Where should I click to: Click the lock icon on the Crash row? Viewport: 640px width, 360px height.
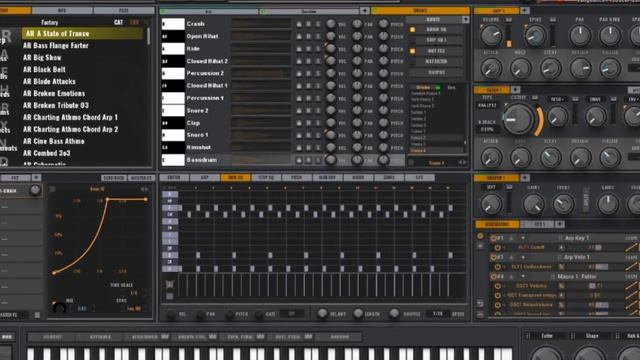coord(299,24)
